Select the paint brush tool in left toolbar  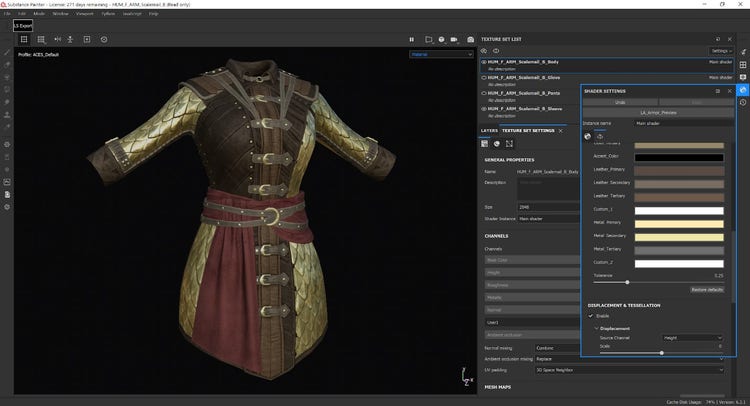tap(7, 52)
